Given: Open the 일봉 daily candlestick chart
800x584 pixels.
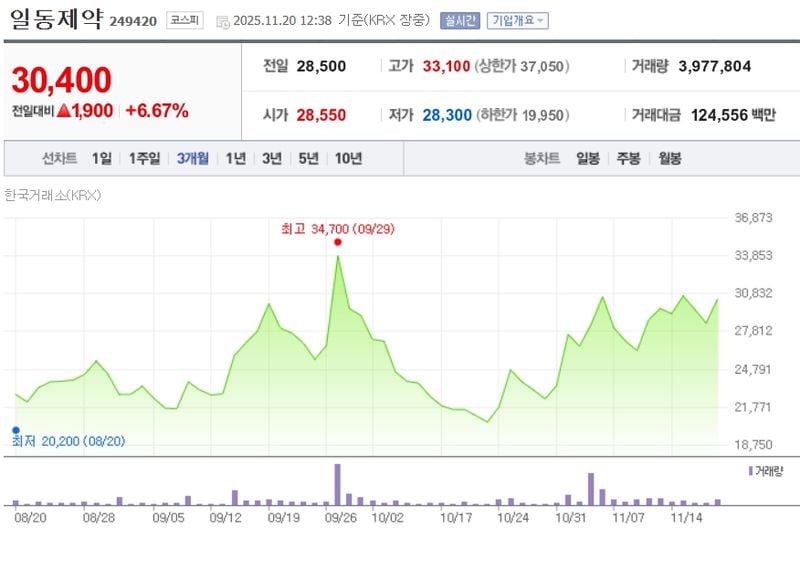Looking at the screenshot, I should (588, 158).
